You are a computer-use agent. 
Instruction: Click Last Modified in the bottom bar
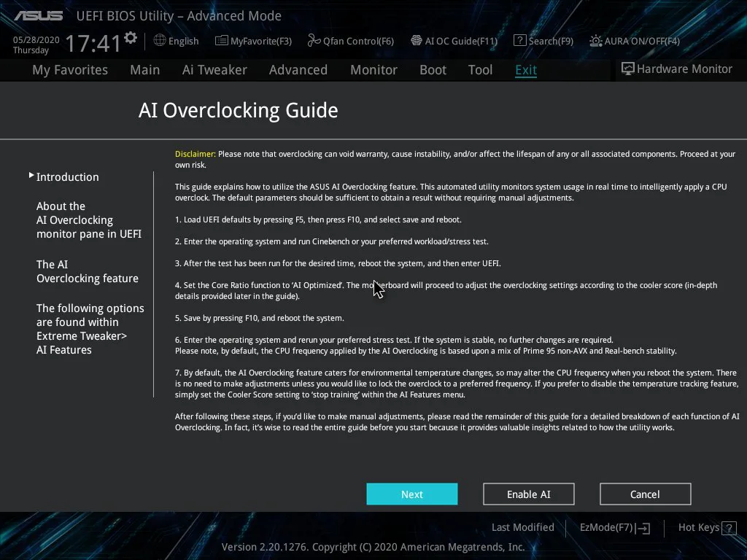point(522,527)
